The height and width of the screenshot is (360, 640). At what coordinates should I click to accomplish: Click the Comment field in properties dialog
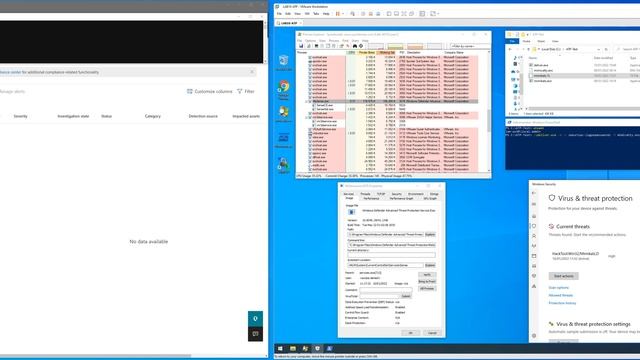(386, 290)
